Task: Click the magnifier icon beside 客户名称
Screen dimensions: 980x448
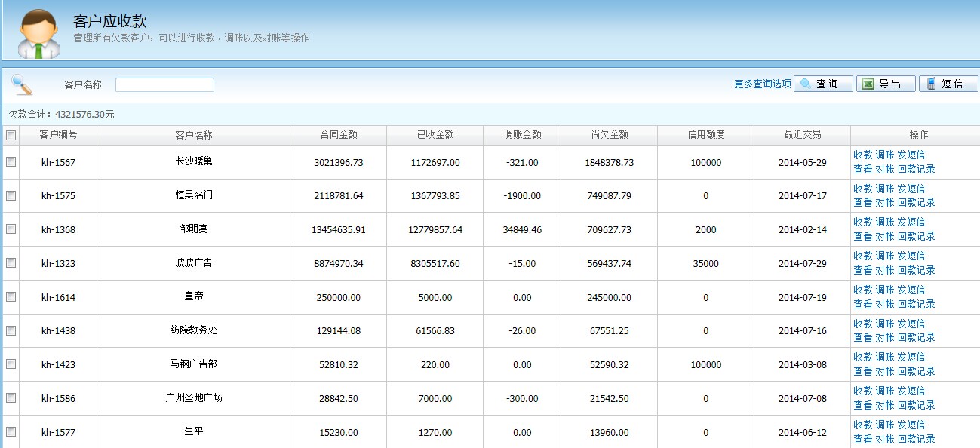Action: tap(22, 85)
